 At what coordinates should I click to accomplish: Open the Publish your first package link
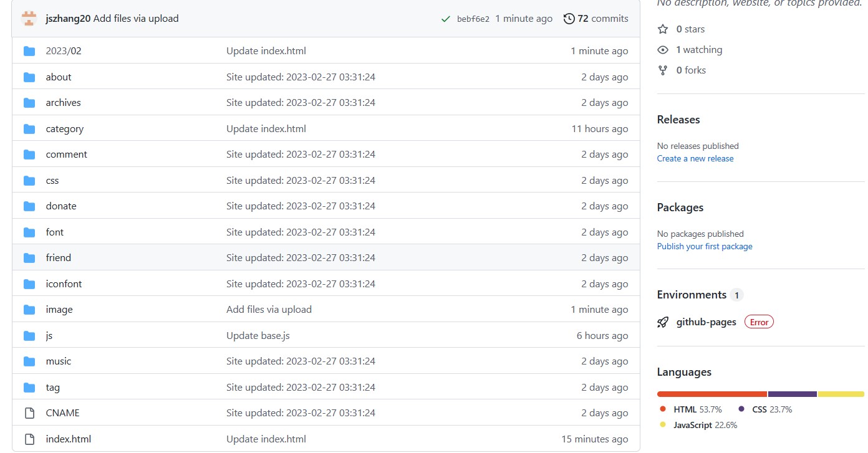click(x=704, y=247)
